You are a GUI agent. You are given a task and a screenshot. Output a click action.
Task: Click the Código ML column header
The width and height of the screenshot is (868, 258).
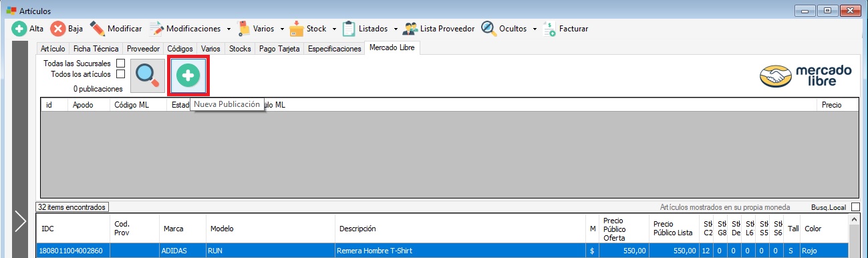point(138,105)
